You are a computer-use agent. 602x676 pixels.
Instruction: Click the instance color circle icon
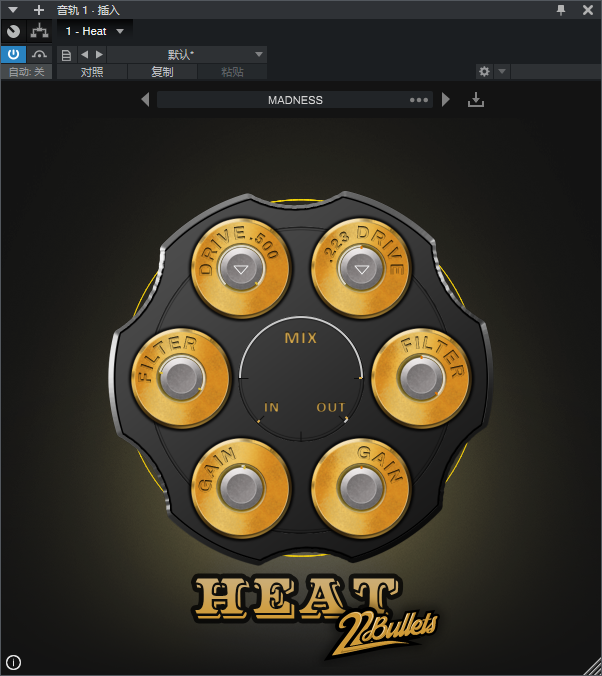(x=13, y=31)
